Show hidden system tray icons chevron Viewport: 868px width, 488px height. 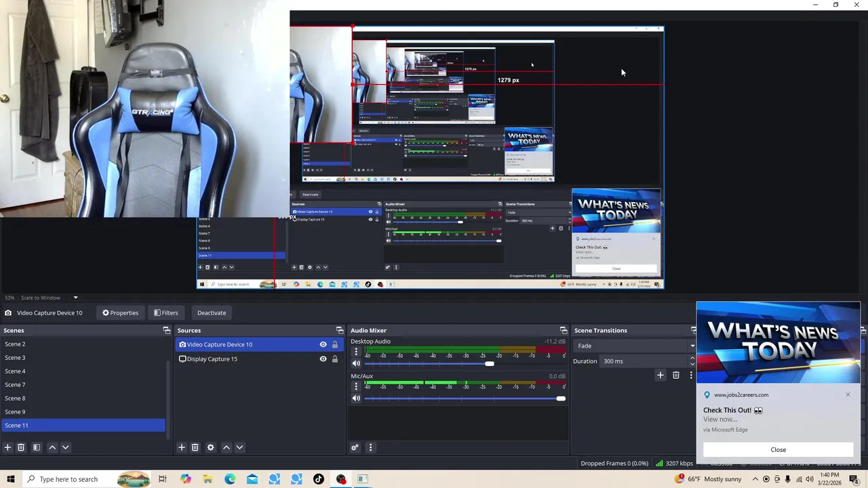[755, 479]
